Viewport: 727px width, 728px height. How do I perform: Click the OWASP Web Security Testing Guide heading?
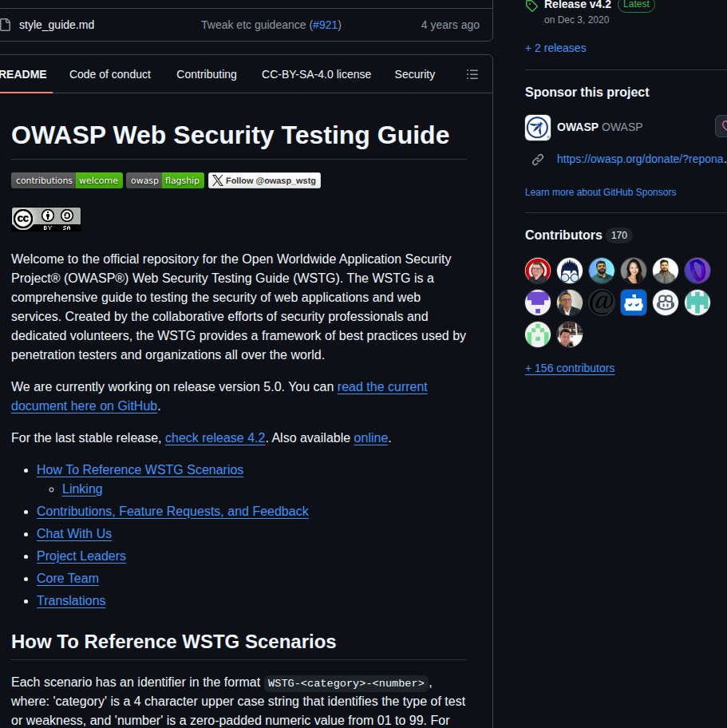(x=231, y=135)
